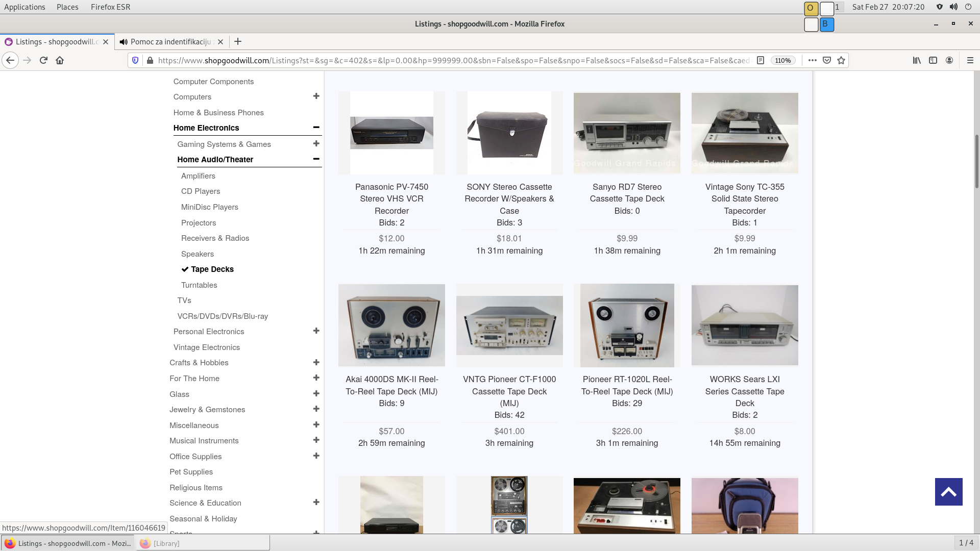The width and height of the screenshot is (980, 551).
Task: Expand the For The Home category
Action: [316, 378]
